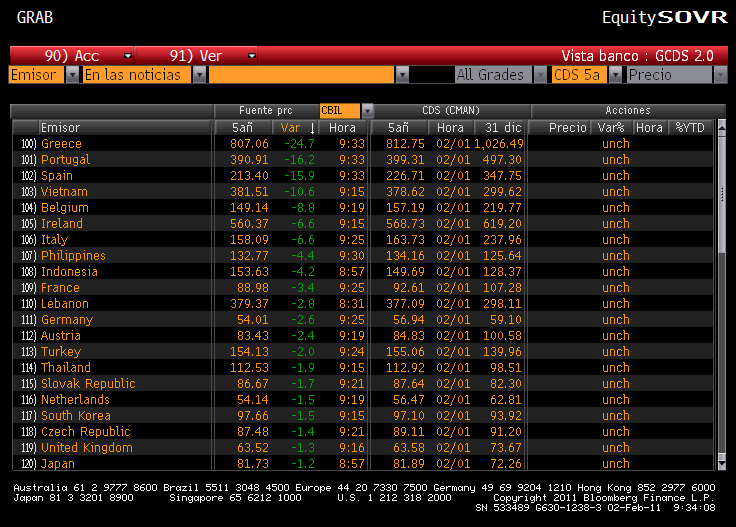
Task: Select 106) Italy row
Action: [362, 239]
